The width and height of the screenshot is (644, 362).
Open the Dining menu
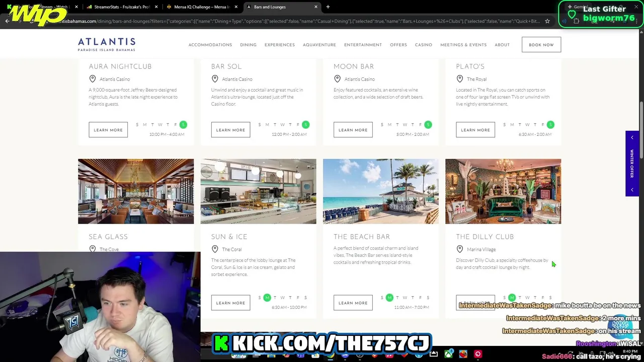[x=248, y=45]
